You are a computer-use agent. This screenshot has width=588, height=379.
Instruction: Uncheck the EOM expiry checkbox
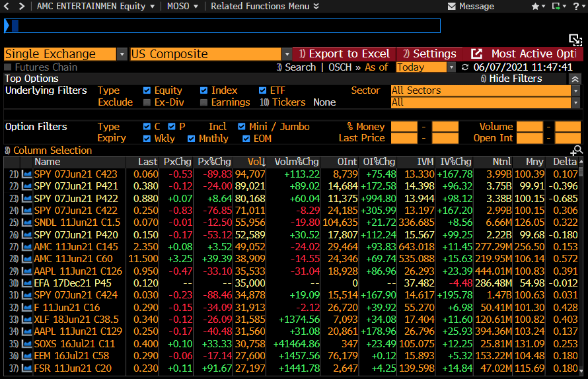click(x=246, y=139)
